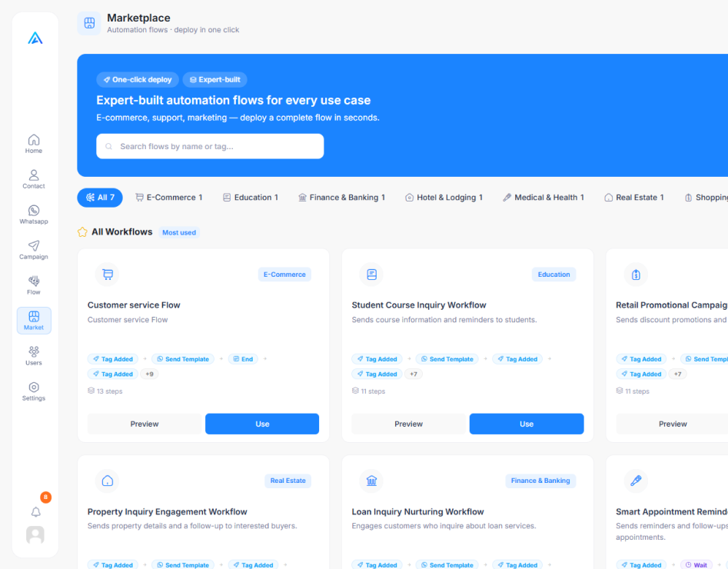Viewport: 728px width, 569px height.
Task: Filter by Shopping category tab
Action: click(706, 198)
